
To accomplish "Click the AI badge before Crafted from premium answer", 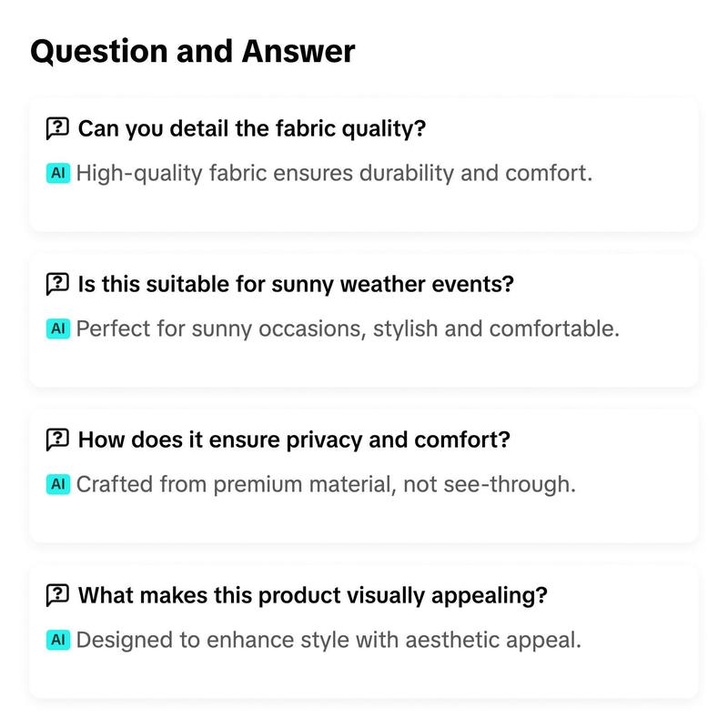I will point(58,484).
